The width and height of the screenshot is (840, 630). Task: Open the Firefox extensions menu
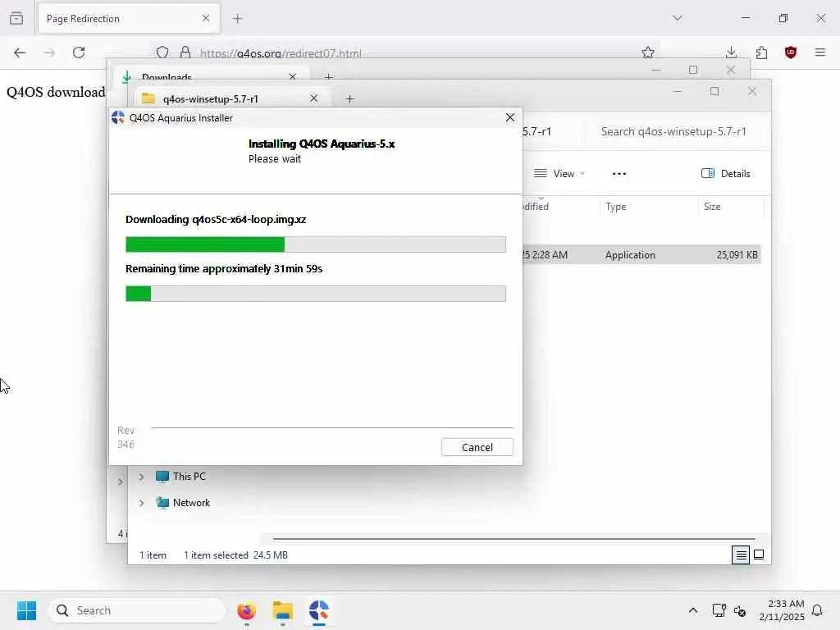pyautogui.click(x=761, y=52)
